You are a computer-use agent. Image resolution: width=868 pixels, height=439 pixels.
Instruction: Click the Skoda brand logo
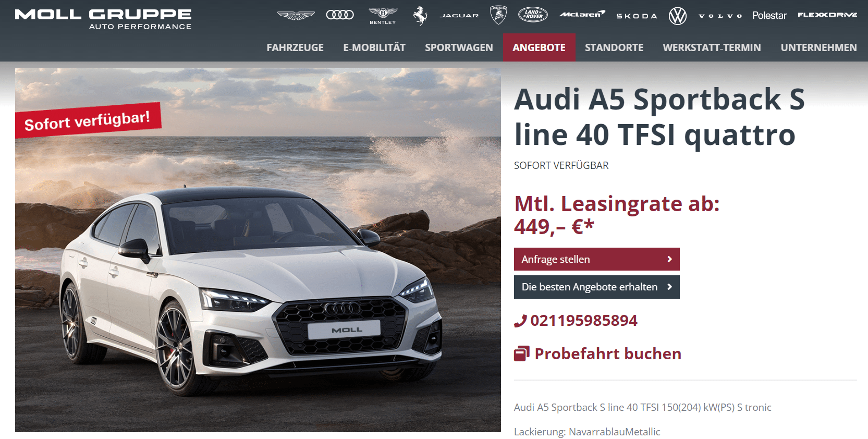pyautogui.click(x=637, y=16)
